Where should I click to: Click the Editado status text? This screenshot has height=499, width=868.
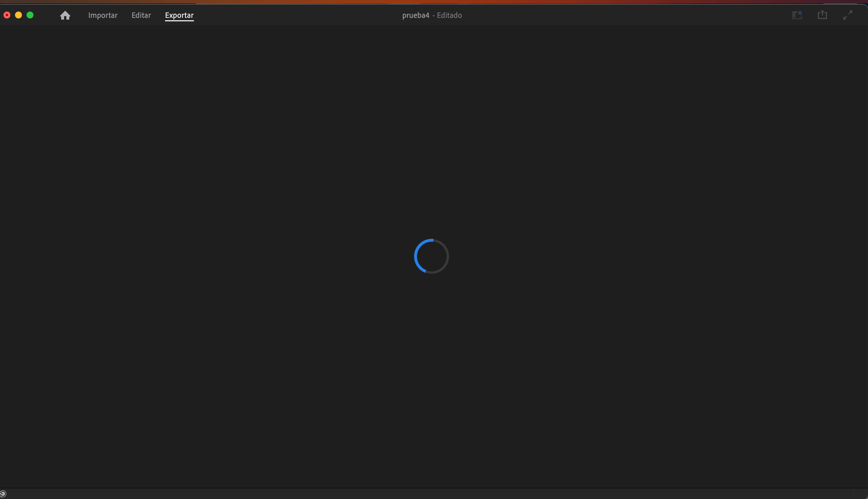pyautogui.click(x=449, y=15)
